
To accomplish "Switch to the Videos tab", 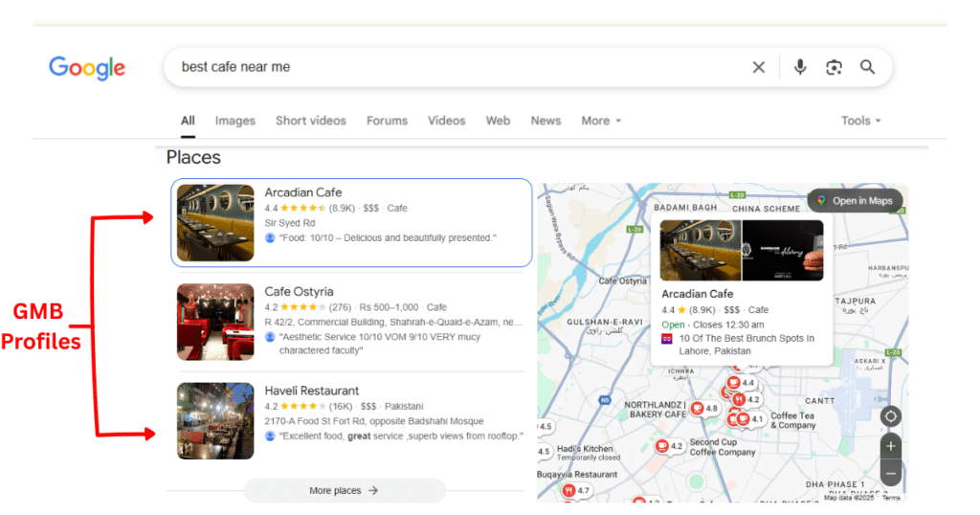I will point(446,121).
